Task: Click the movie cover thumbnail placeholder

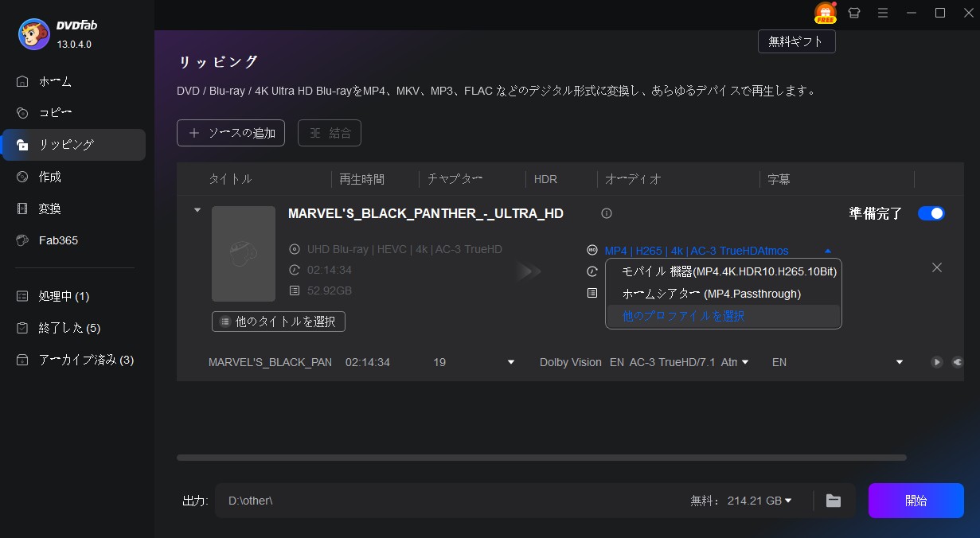Action: click(244, 254)
